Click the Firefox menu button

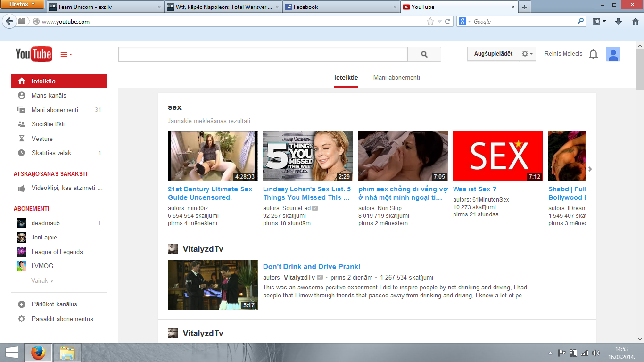(x=23, y=4)
